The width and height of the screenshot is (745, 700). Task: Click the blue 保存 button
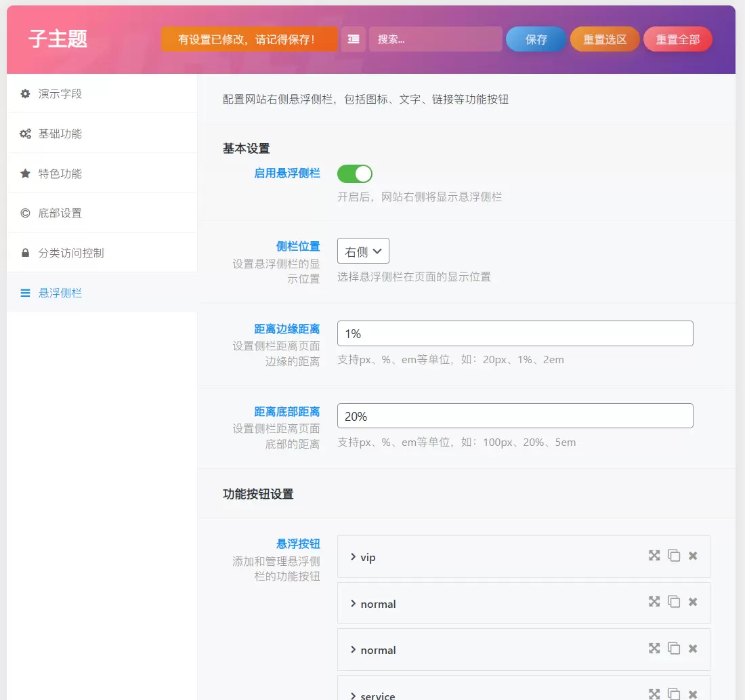pyautogui.click(x=536, y=39)
